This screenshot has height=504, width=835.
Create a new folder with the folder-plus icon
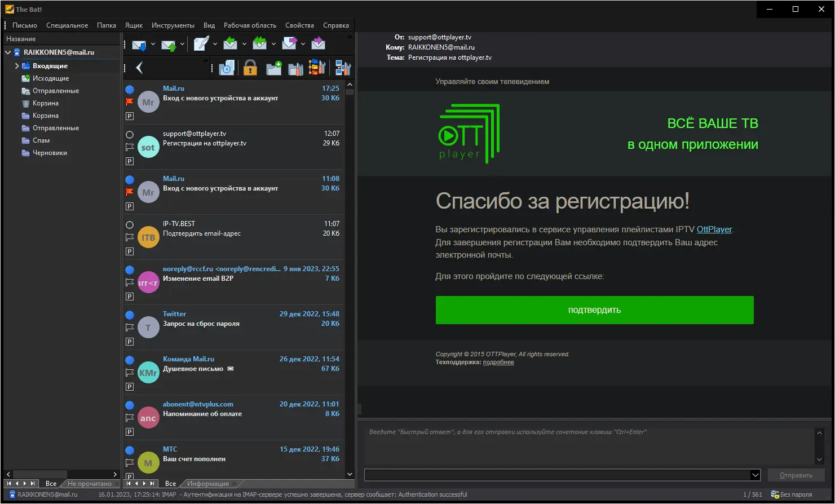[x=273, y=68]
